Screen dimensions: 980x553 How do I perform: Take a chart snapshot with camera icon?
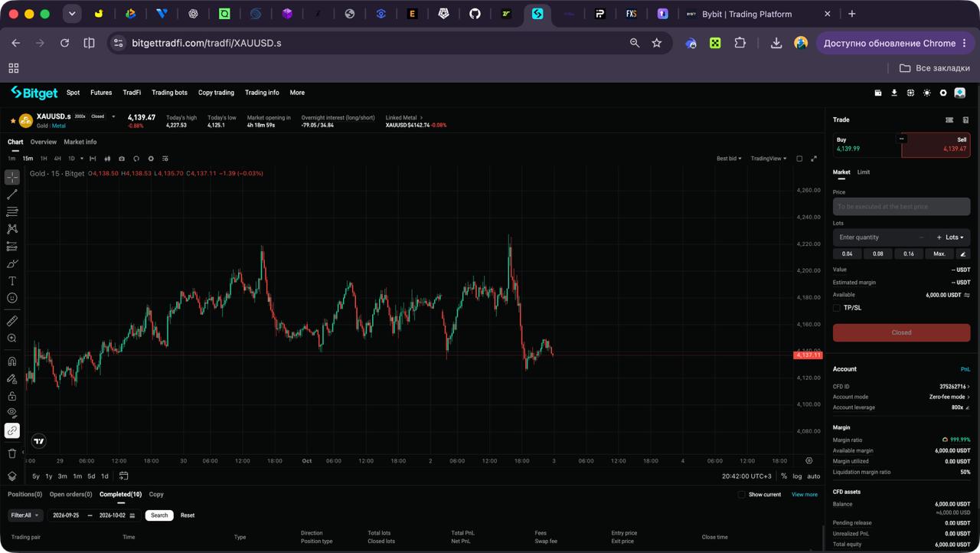pos(122,159)
